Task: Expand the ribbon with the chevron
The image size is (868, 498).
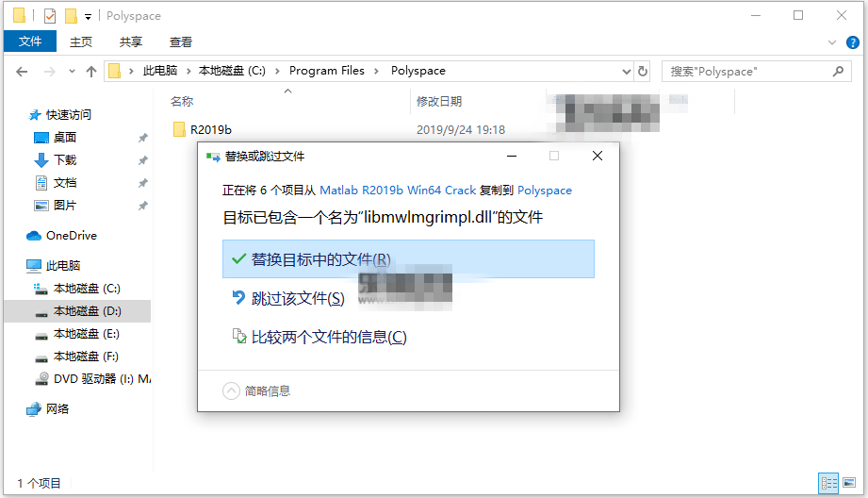Action: point(831,42)
